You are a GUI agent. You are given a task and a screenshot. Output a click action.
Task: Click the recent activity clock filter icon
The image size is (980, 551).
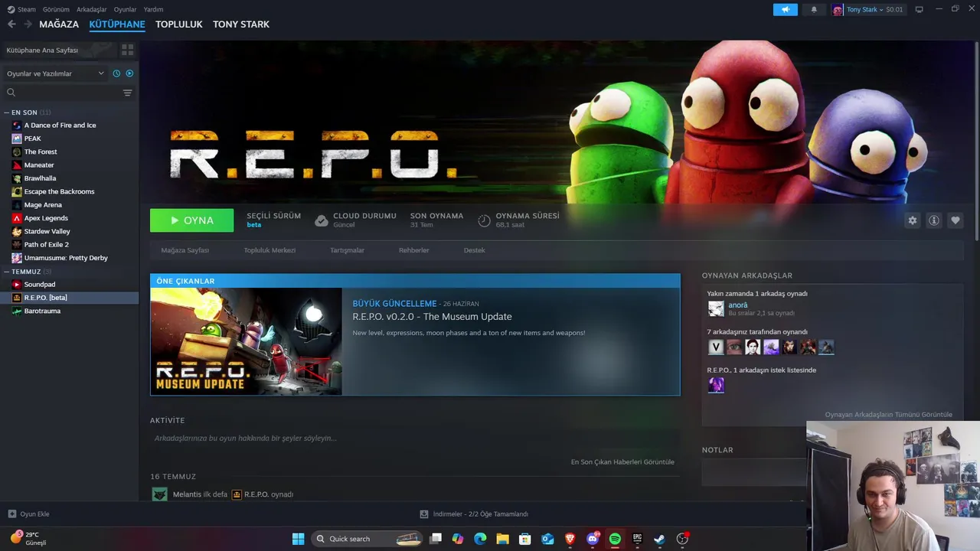click(116, 73)
